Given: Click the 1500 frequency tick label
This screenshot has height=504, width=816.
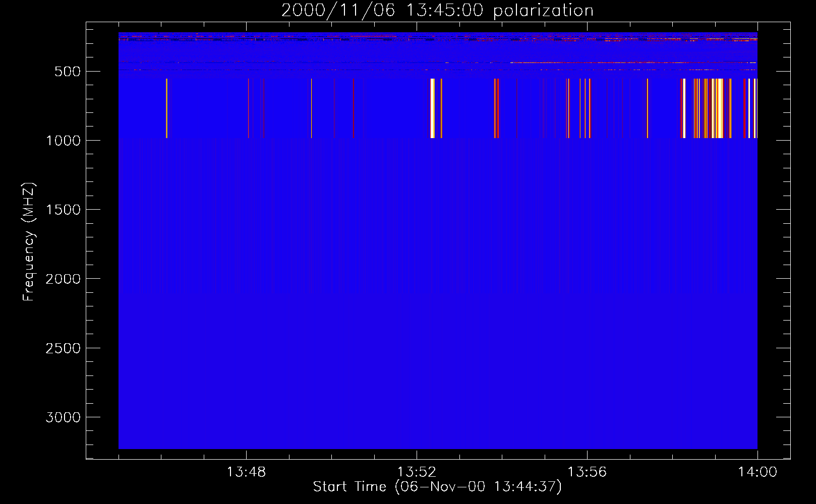Looking at the screenshot, I should coord(63,210).
